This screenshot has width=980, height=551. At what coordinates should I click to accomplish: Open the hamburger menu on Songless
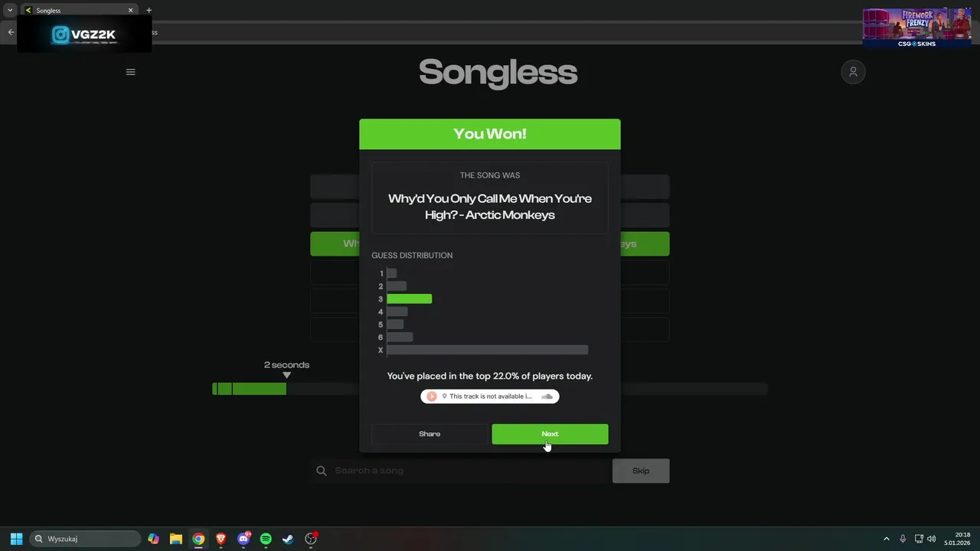[130, 72]
